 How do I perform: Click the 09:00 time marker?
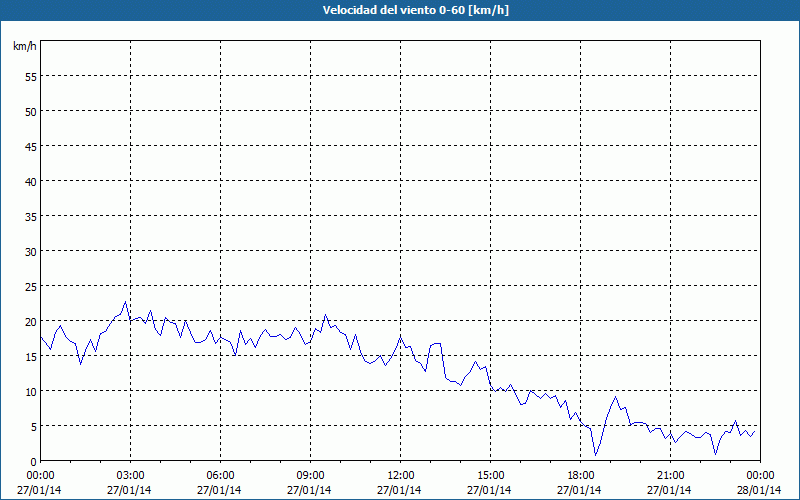pos(310,475)
